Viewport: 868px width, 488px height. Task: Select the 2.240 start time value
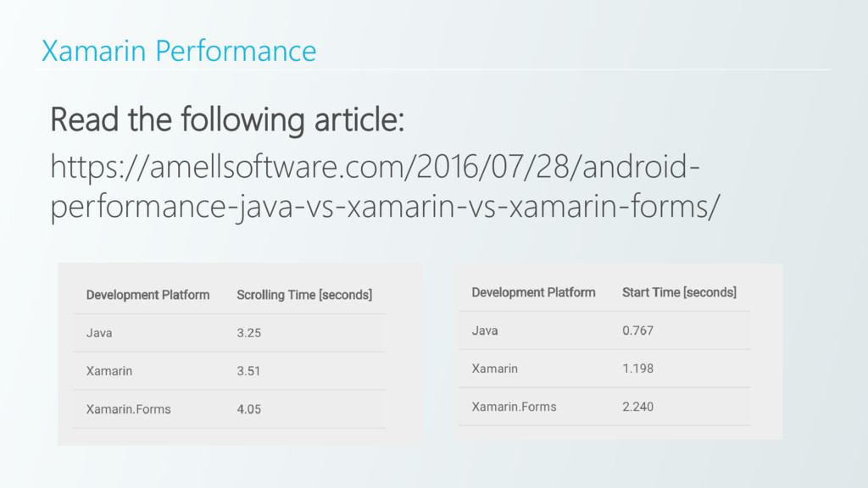click(637, 407)
